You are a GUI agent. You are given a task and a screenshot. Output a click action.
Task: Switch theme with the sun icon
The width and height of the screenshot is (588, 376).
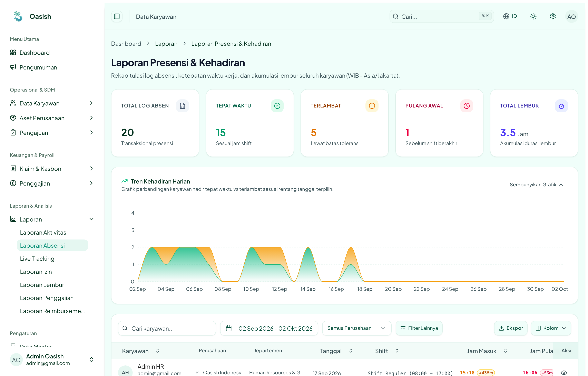[533, 16]
